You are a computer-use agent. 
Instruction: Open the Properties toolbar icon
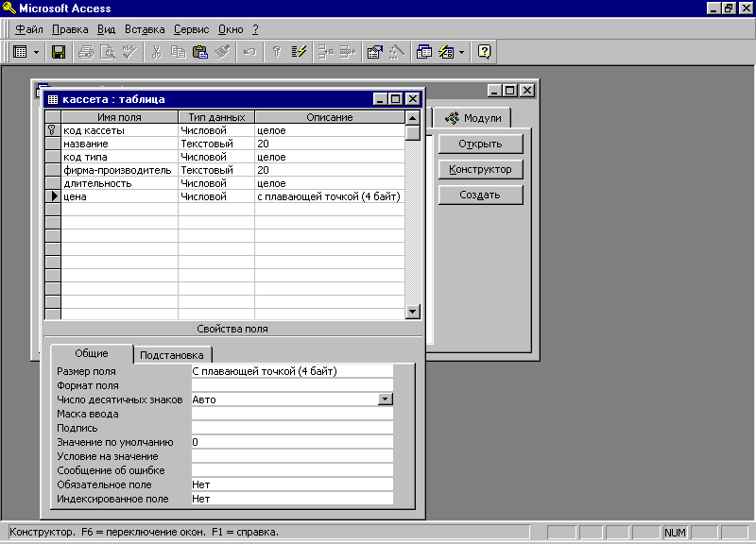tap(374, 52)
